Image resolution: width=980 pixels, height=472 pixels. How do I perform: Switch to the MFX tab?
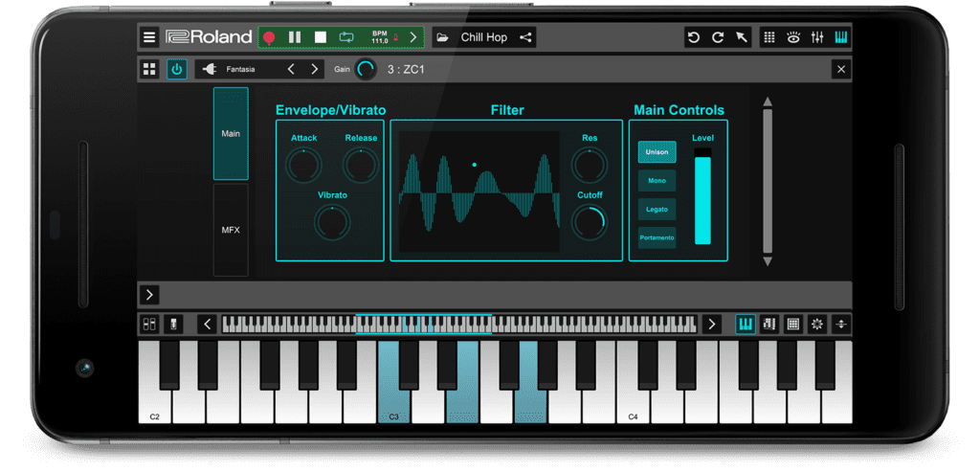pos(231,230)
